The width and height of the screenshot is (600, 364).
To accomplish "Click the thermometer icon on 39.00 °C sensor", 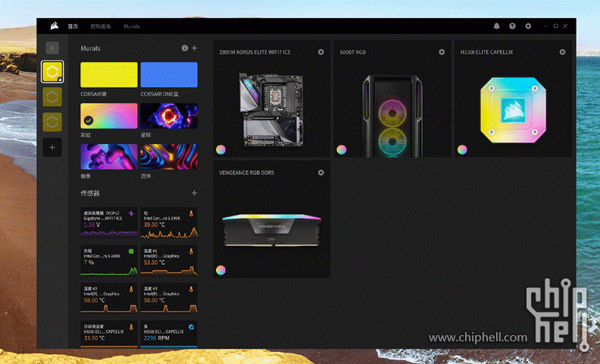I will pos(192,213).
